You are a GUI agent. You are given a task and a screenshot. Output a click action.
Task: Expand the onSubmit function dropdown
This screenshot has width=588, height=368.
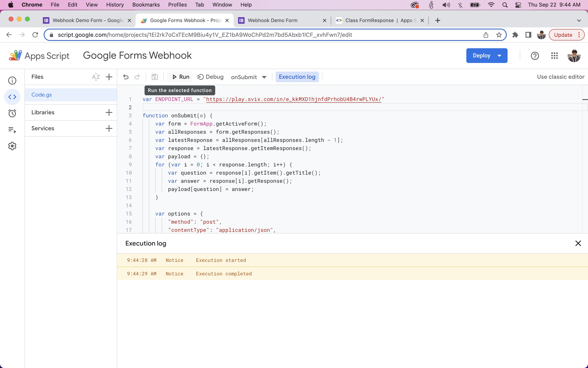pos(264,77)
